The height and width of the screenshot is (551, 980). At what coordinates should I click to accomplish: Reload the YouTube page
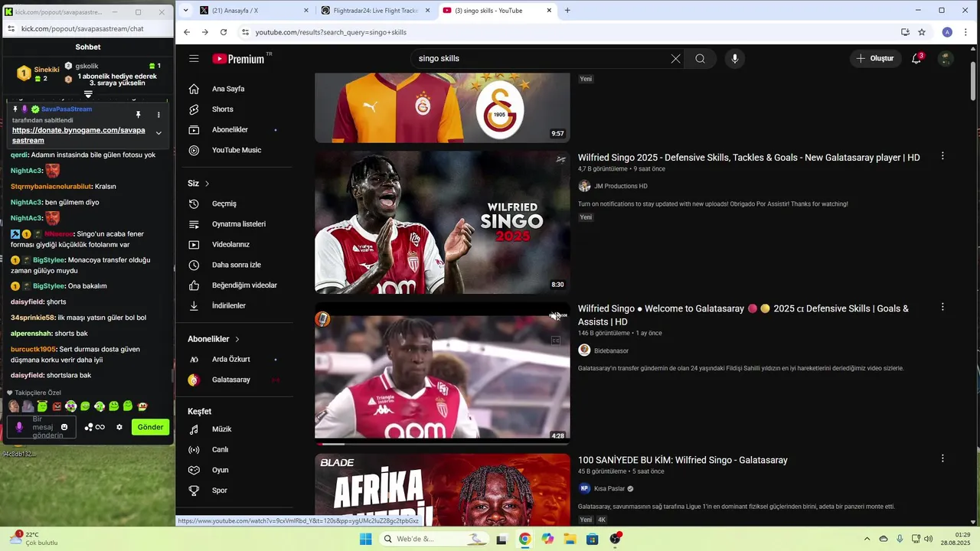click(x=224, y=32)
